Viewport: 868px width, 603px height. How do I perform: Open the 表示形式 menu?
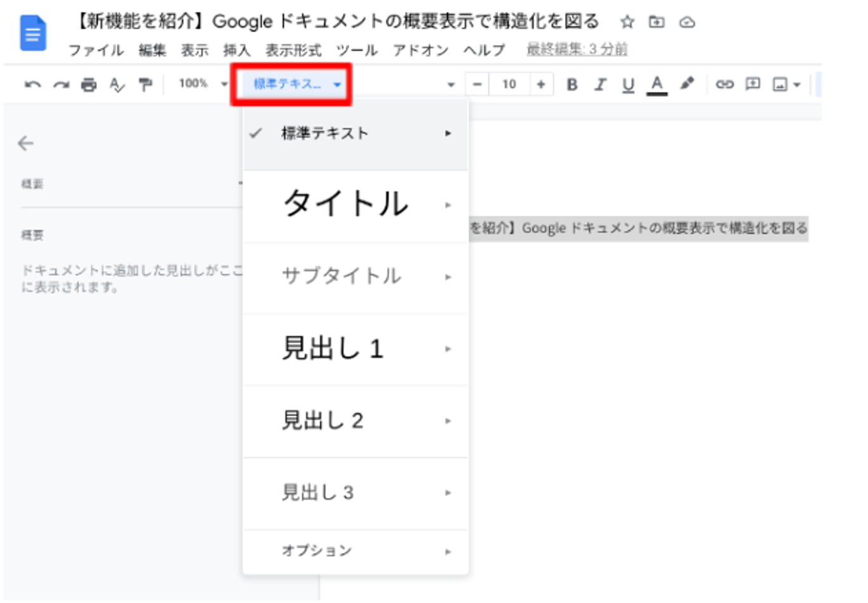[x=293, y=50]
